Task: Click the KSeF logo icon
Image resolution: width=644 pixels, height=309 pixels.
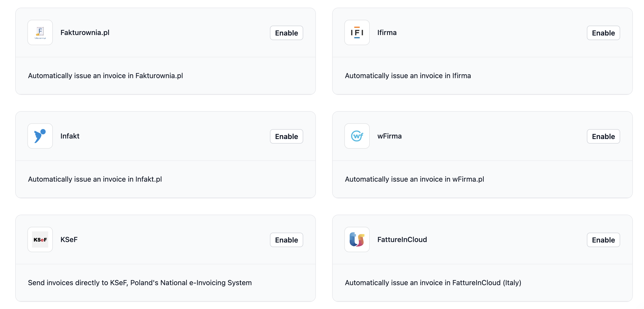Action: [x=40, y=239]
